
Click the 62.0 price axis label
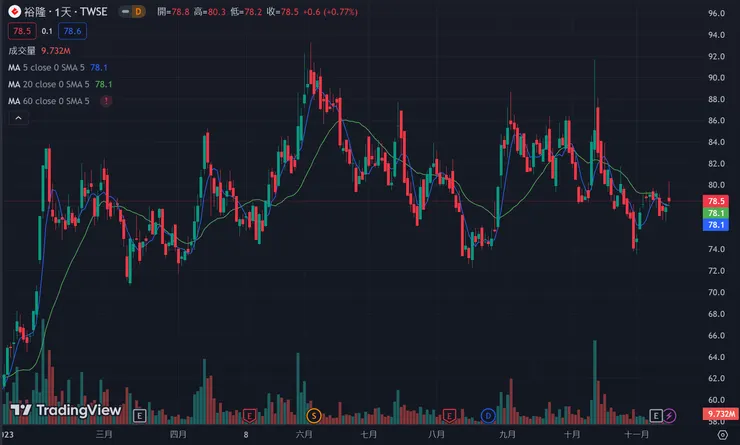[x=716, y=378]
